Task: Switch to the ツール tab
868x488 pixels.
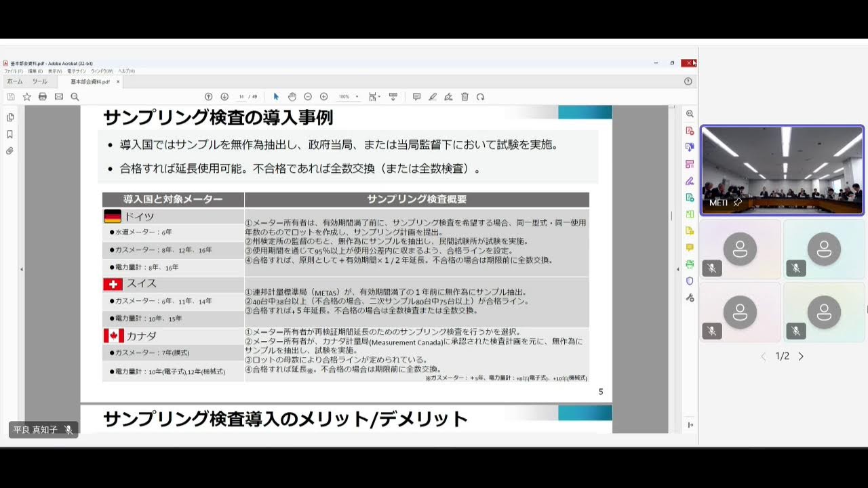Action: click(40, 81)
